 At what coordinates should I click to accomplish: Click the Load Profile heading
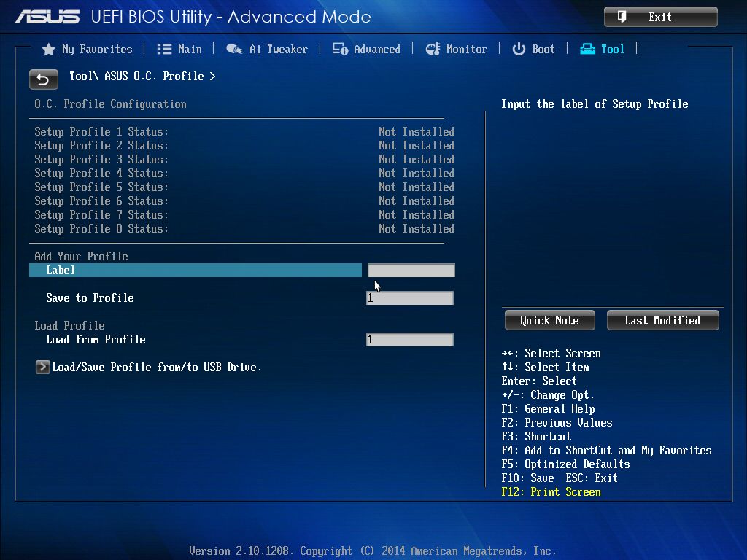tap(69, 326)
